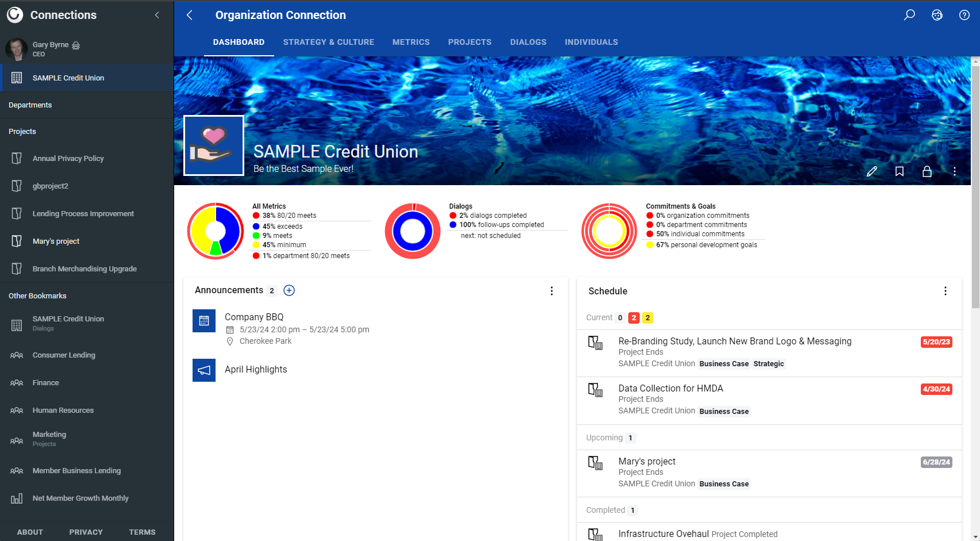Toggle the lock icon on banner
Viewport: 980px width, 541px height.
tap(927, 171)
